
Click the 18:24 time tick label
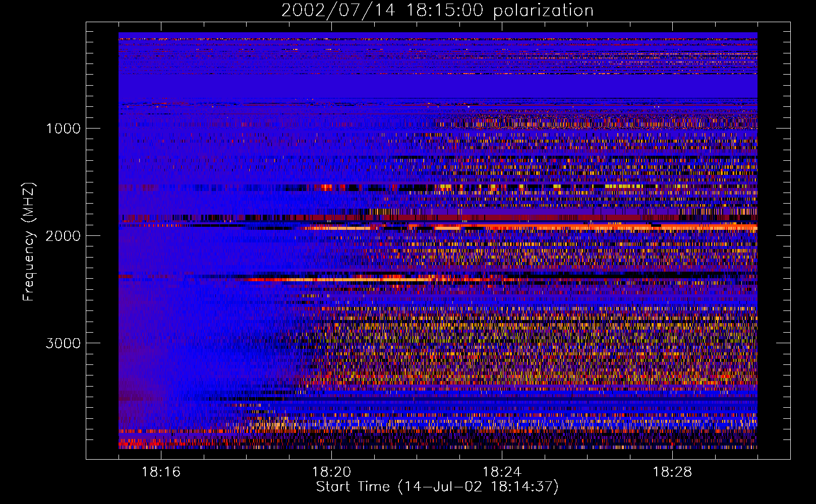[502, 472]
